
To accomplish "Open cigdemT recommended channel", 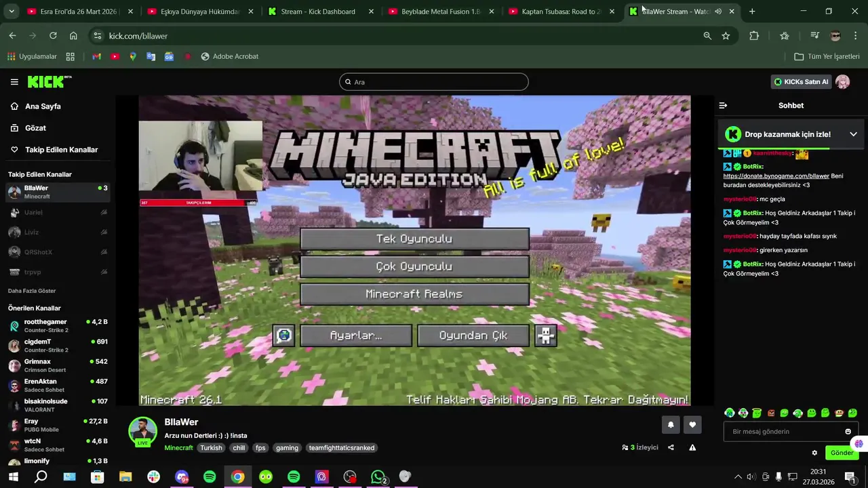I will pos(58,346).
